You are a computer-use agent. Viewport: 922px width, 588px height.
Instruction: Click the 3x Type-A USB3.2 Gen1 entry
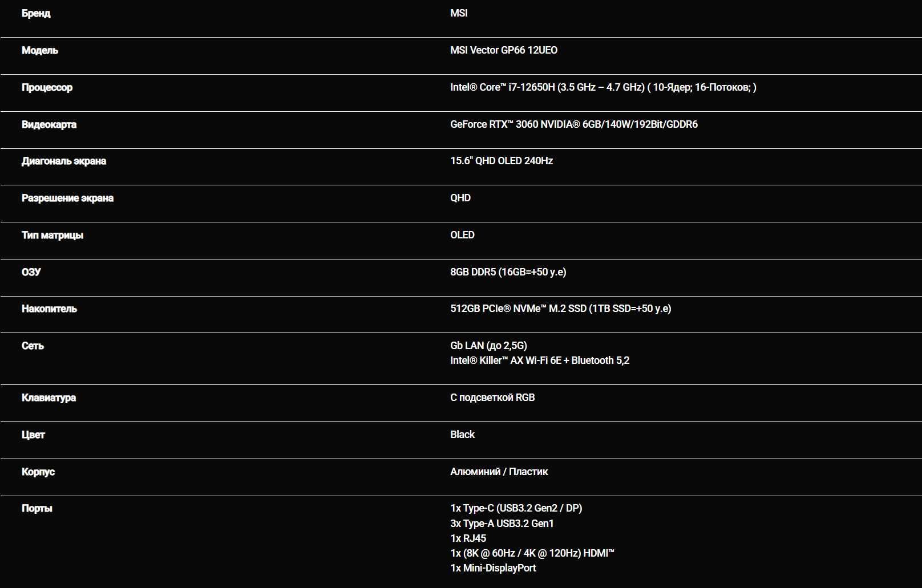click(x=502, y=524)
